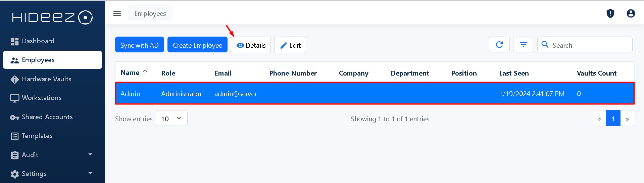
Task: Open the user profile account icon
Action: click(631, 13)
